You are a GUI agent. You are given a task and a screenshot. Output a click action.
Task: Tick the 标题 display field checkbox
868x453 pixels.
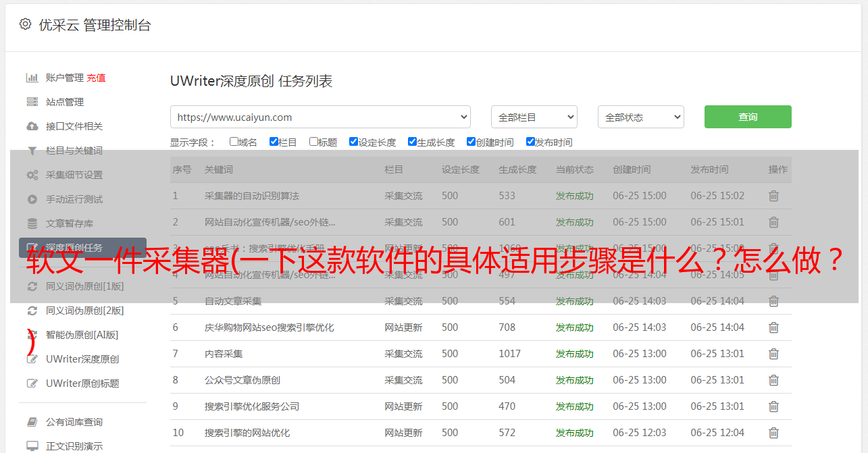[x=313, y=142]
